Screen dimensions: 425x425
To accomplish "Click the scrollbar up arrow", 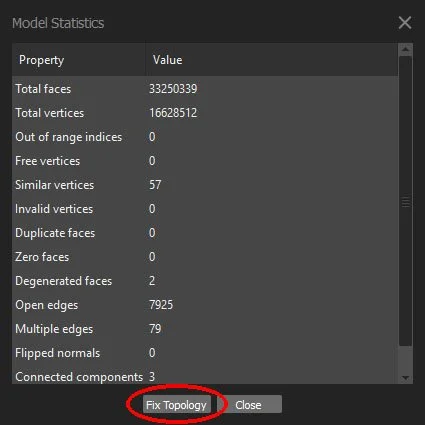I will coord(406,50).
